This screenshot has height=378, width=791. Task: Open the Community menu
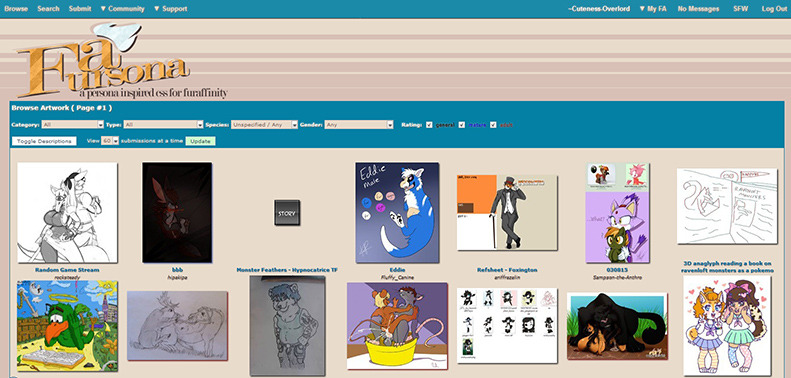pyautogui.click(x=123, y=9)
